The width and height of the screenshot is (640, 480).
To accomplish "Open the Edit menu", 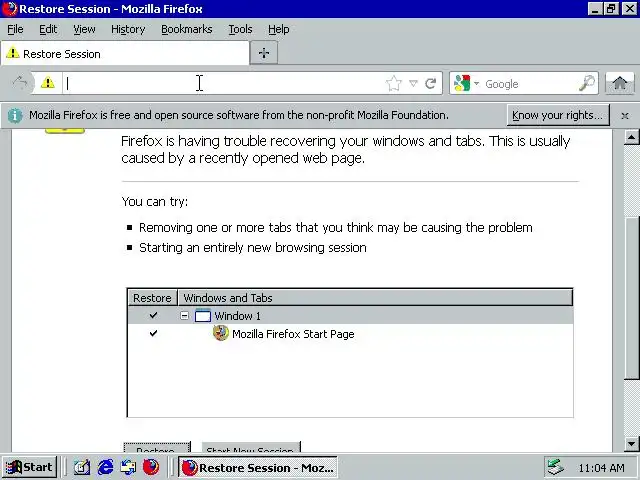I will tap(48, 29).
